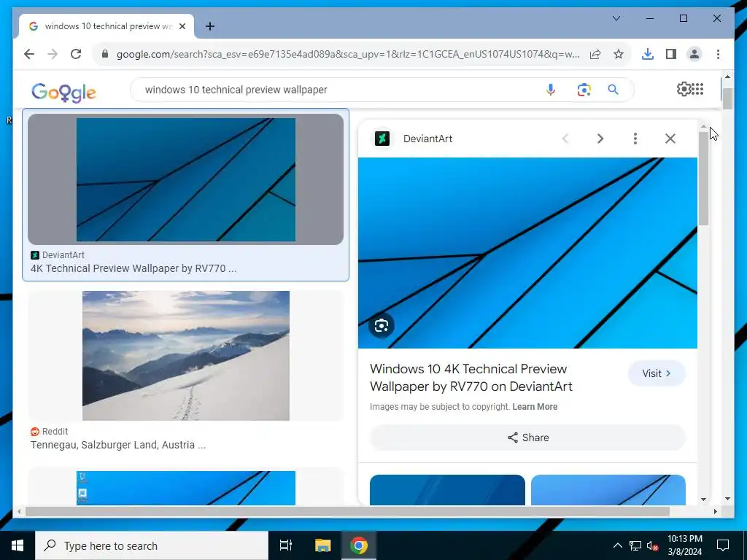Select the 4K Technical Preview wallpaper thumbnail
The width and height of the screenshot is (747, 560).
point(185,179)
